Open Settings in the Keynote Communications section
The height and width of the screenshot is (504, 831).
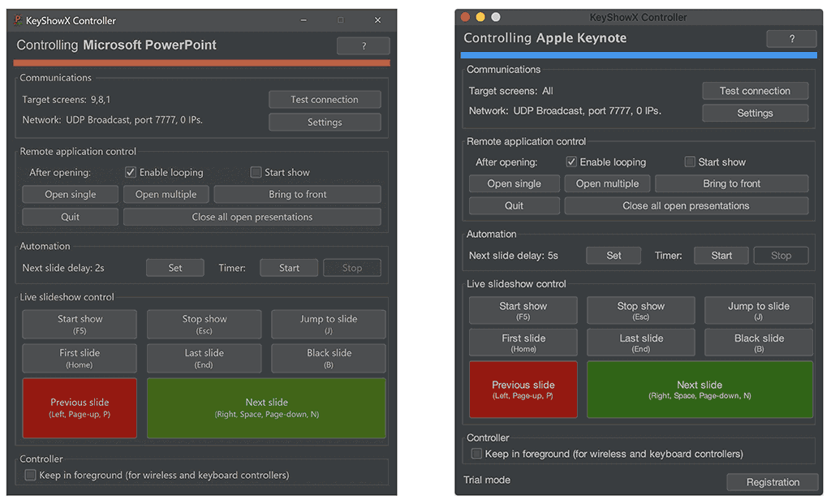click(755, 114)
